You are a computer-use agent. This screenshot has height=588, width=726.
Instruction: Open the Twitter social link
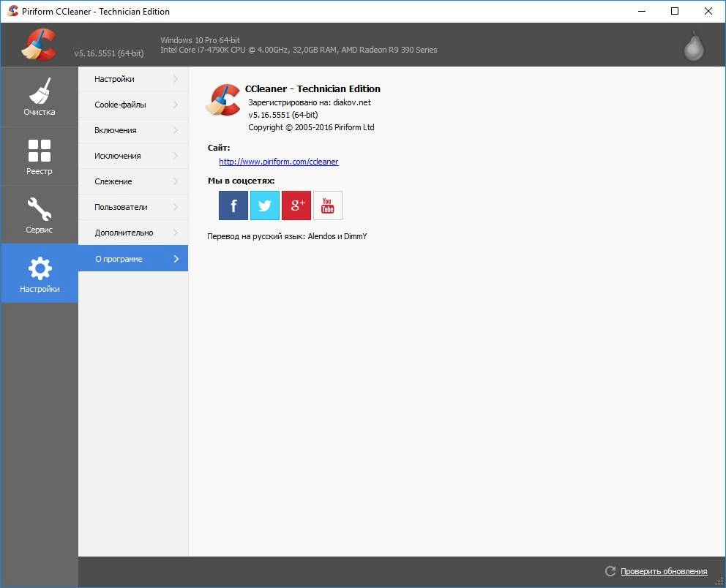coord(265,206)
